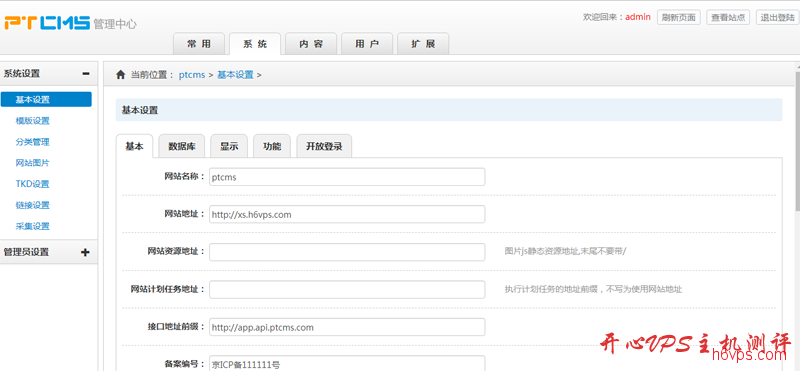Select 链接设置 in the sidebar
Viewport: 800px width, 371px height.
click(33, 205)
